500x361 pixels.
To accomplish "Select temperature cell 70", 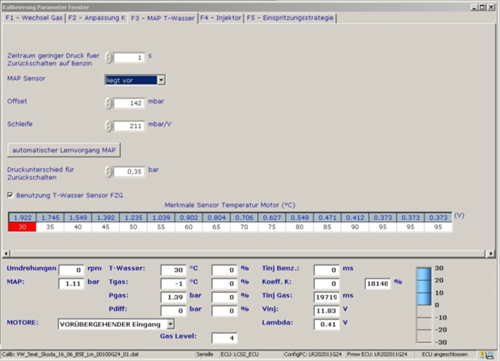I will pyautogui.click(x=244, y=227).
